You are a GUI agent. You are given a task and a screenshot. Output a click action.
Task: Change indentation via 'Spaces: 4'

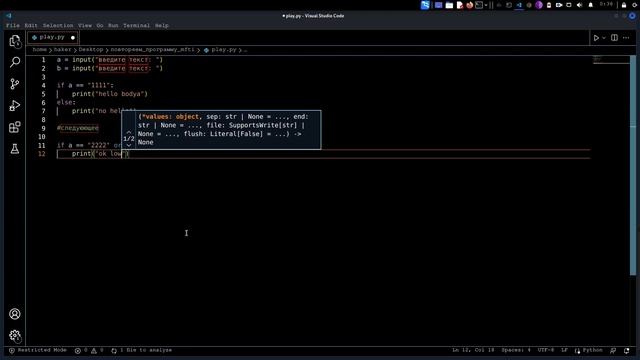516,350
